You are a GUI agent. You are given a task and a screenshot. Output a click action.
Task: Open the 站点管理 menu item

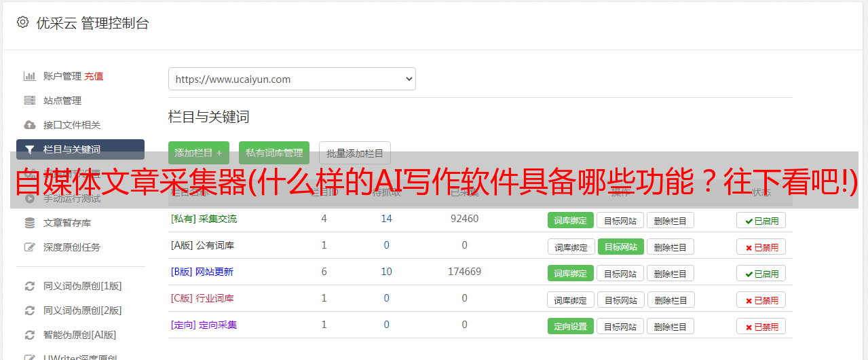pyautogui.click(x=62, y=101)
